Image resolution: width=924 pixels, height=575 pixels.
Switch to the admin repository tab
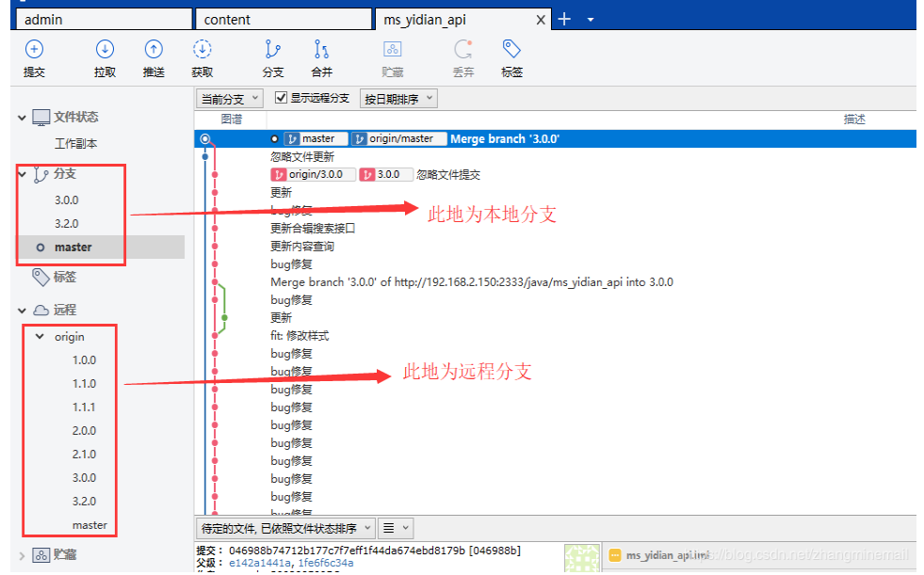103,20
